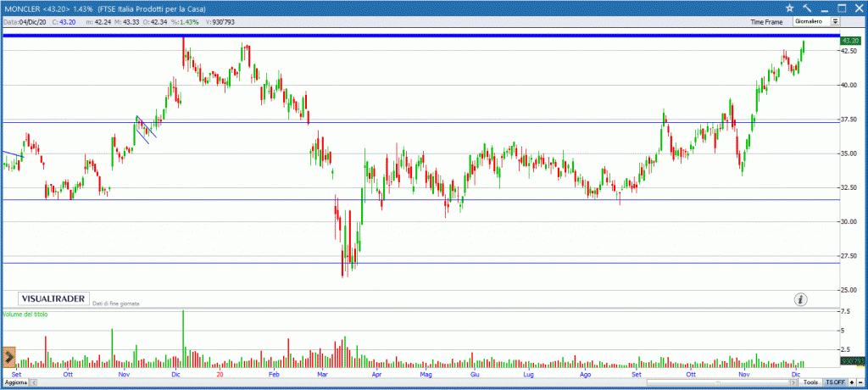Click the 'Dati di fine giornata' text
868x390 pixels.
115,304
